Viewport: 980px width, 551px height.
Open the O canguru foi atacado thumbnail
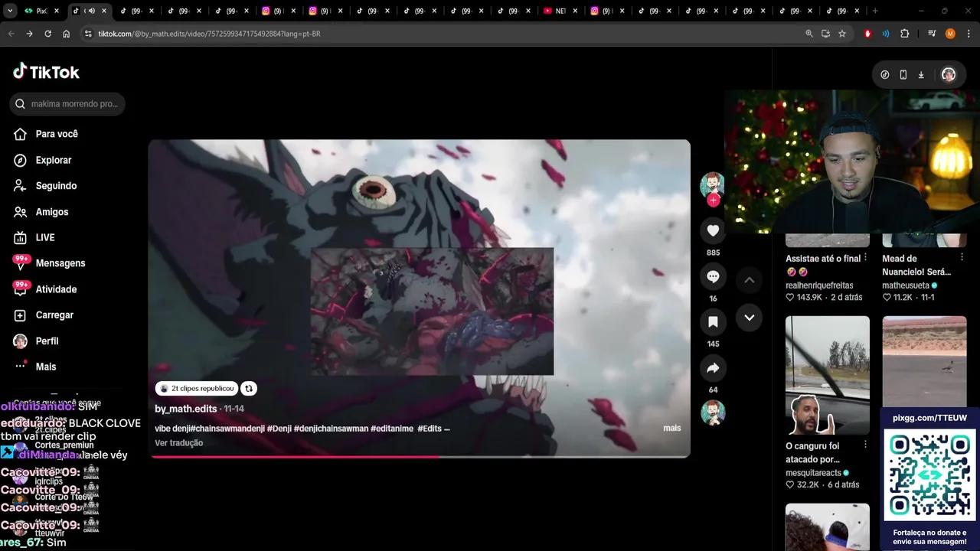(828, 375)
